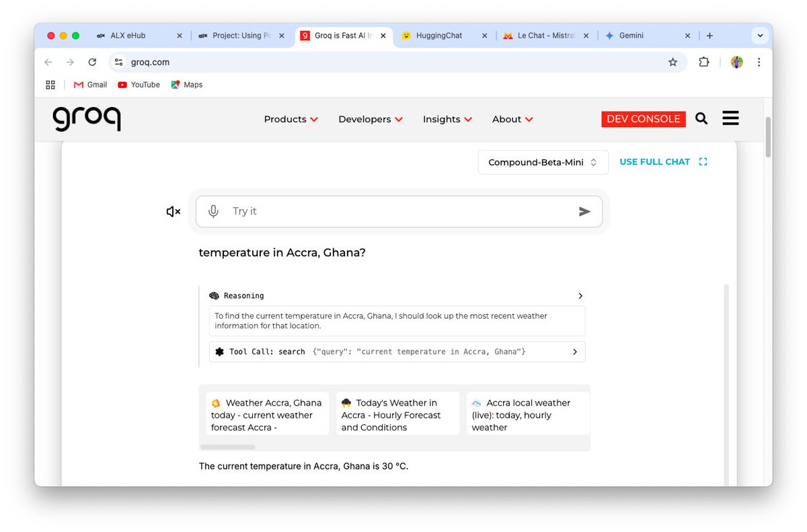Open Today's Weather in Accra result card
This screenshot has width=807, height=532.
click(x=398, y=415)
